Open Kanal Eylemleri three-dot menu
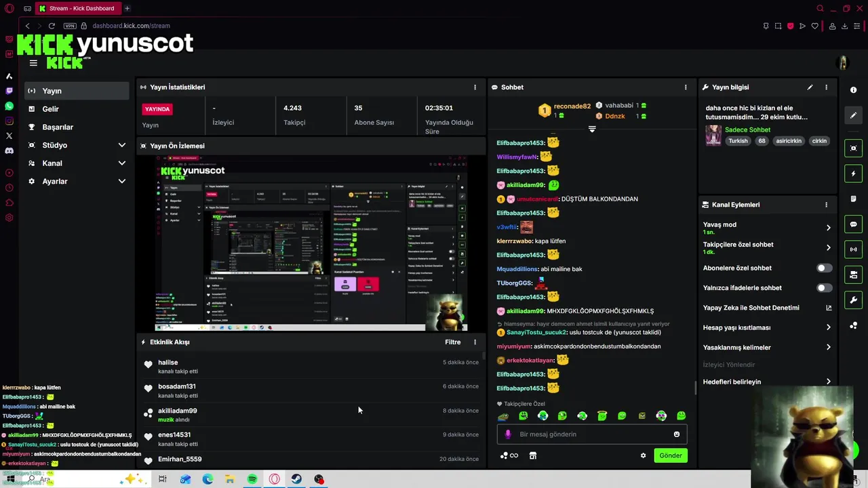The image size is (868, 488). point(826,205)
